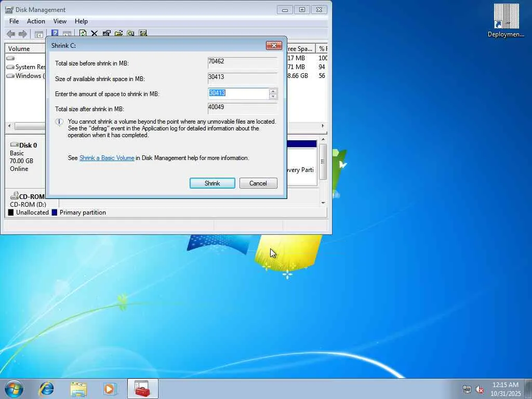Click the Show desktop button beside the clock
532x399 pixels.
(x=528, y=389)
